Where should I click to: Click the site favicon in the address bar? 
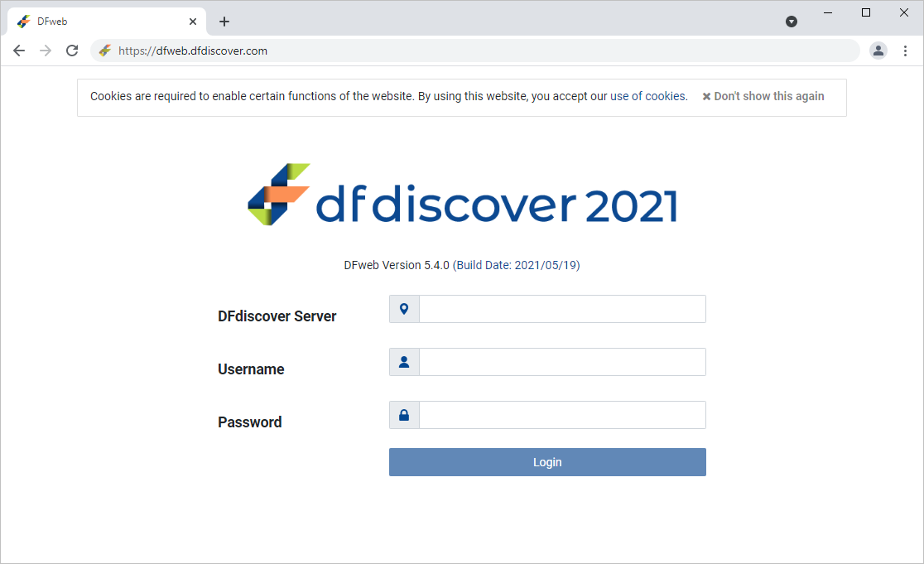pyautogui.click(x=105, y=51)
